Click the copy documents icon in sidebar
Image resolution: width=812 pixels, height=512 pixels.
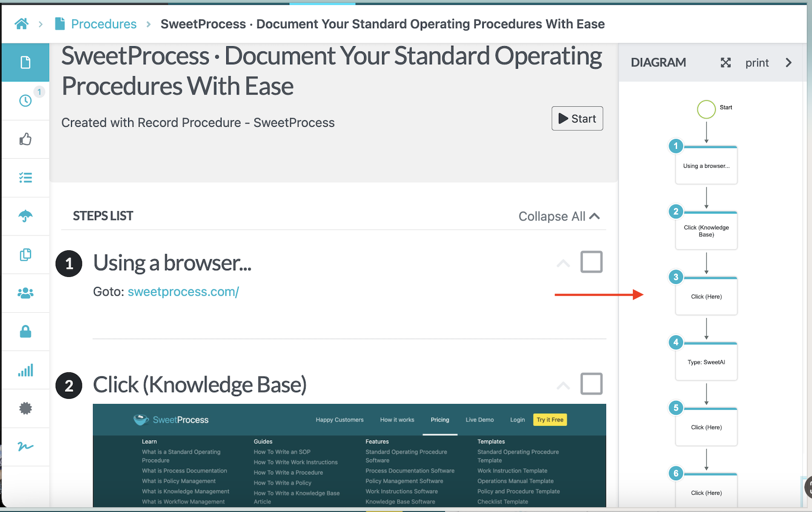pyautogui.click(x=25, y=255)
